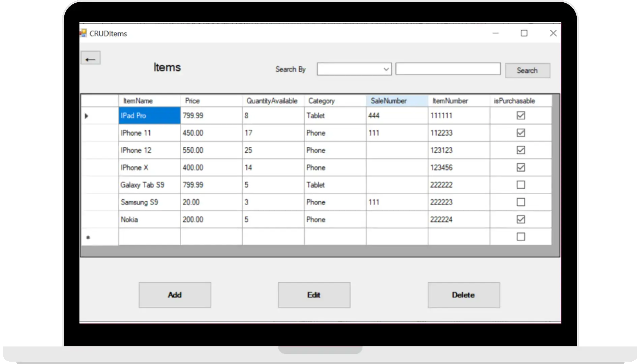Screen dimensions: 638x364
Task: Tick the isPurchasable box in the new row
Action: 521,237
